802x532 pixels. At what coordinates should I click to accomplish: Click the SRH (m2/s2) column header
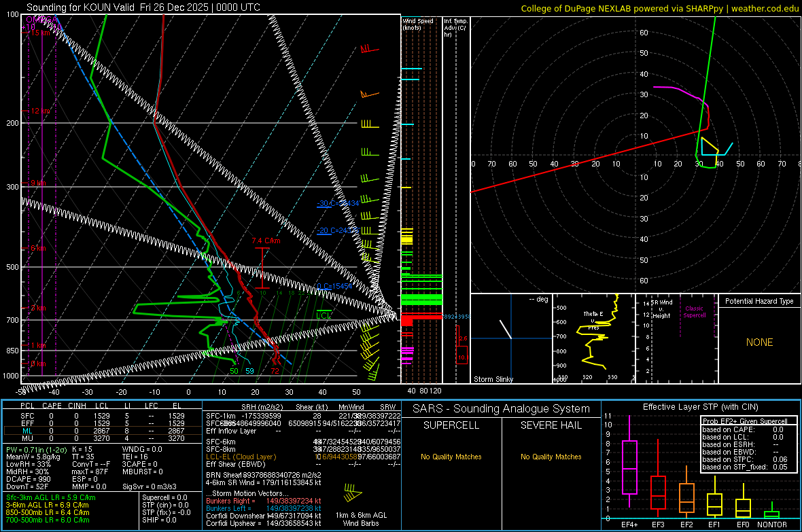(262, 407)
